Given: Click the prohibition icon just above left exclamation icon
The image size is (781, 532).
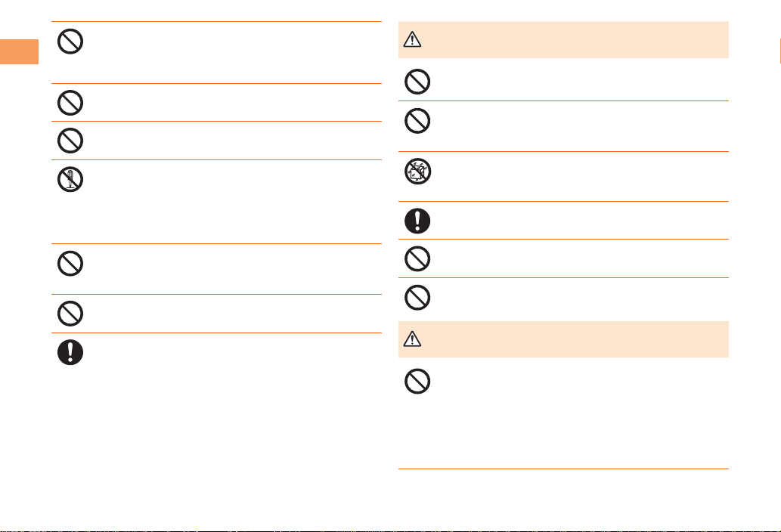Looking at the screenshot, I should click(x=70, y=314).
